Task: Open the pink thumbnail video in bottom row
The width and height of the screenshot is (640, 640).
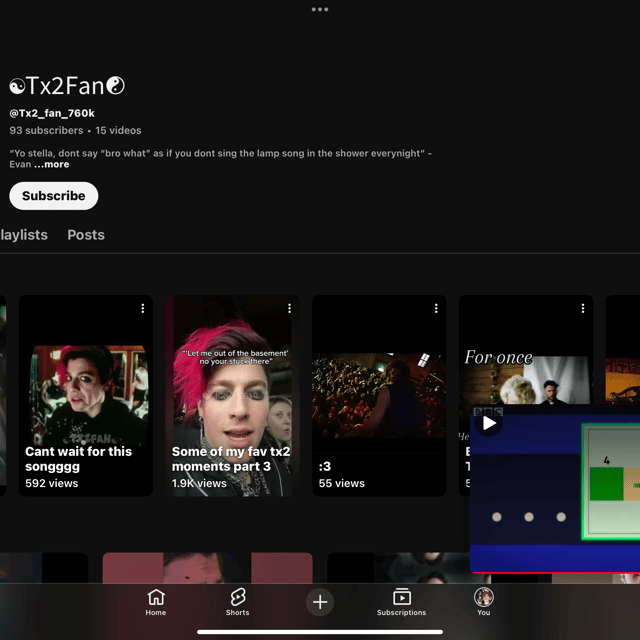Action: click(x=207, y=568)
